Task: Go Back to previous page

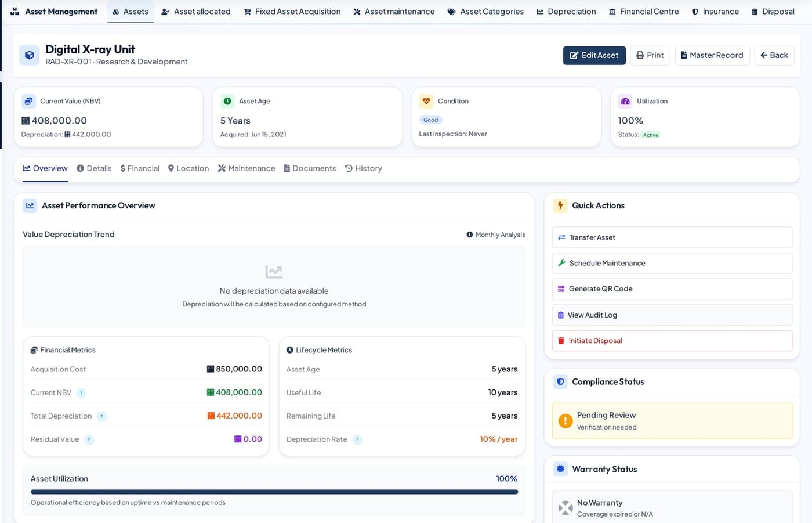Action: click(774, 55)
